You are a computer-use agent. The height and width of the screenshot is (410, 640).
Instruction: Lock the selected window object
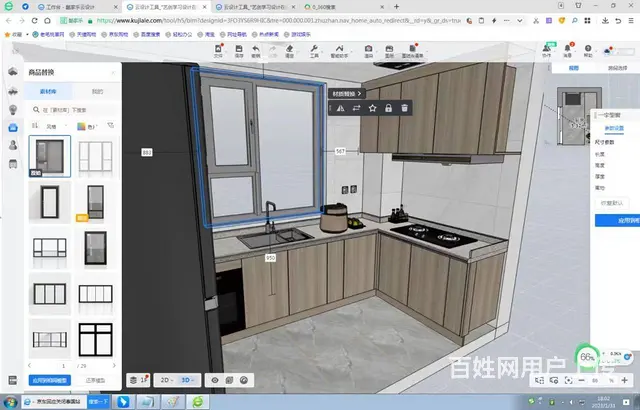click(x=388, y=108)
